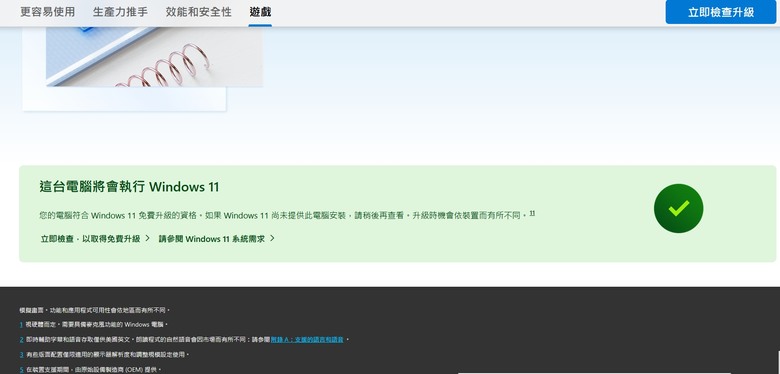Open the 立即檢查，以取得免費升級 link
The height and width of the screenshot is (374, 780).
(x=90, y=239)
